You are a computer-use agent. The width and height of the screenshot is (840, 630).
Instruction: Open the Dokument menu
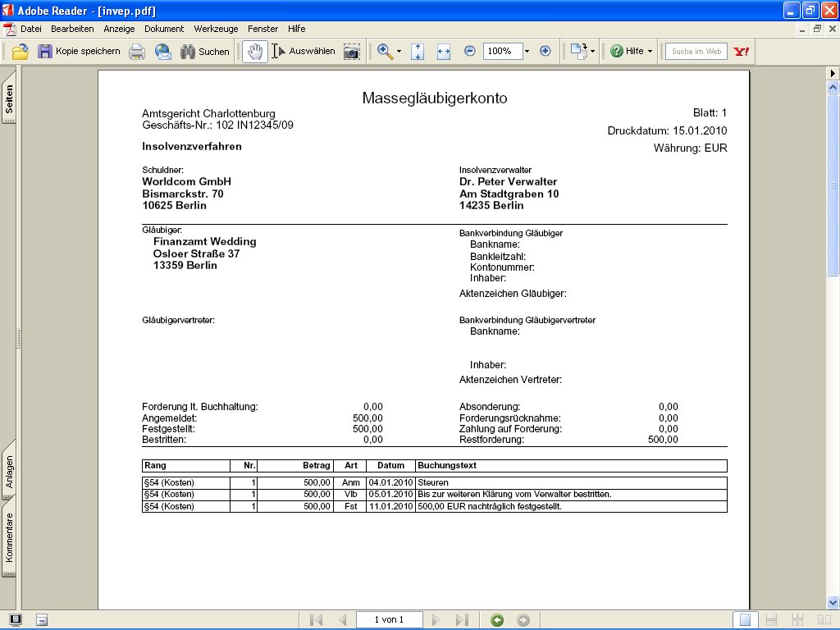click(x=164, y=29)
